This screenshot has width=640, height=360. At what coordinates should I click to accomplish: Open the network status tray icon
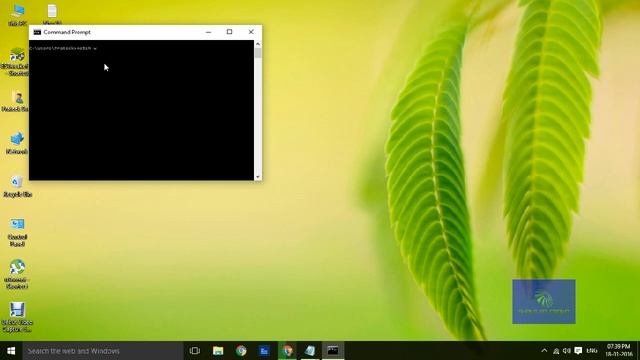pos(556,351)
